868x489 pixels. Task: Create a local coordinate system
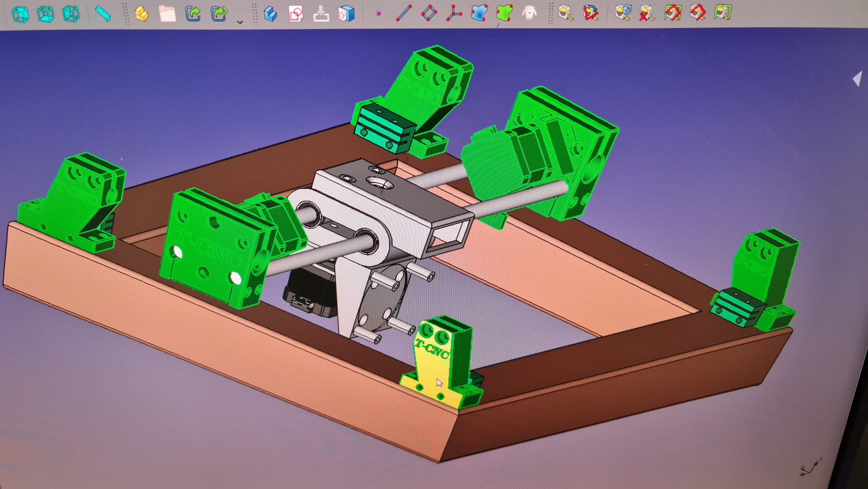[454, 14]
